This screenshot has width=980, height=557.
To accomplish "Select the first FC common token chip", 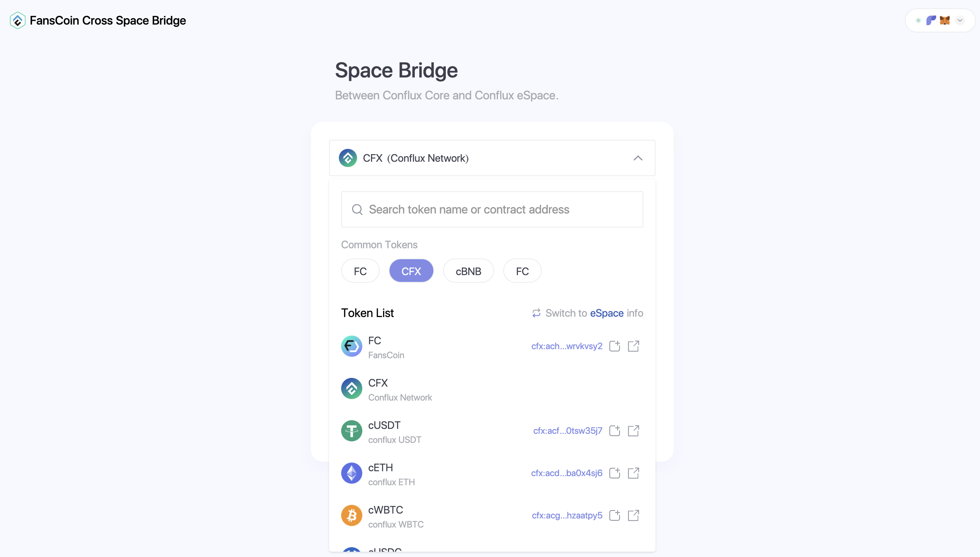I will [x=360, y=271].
